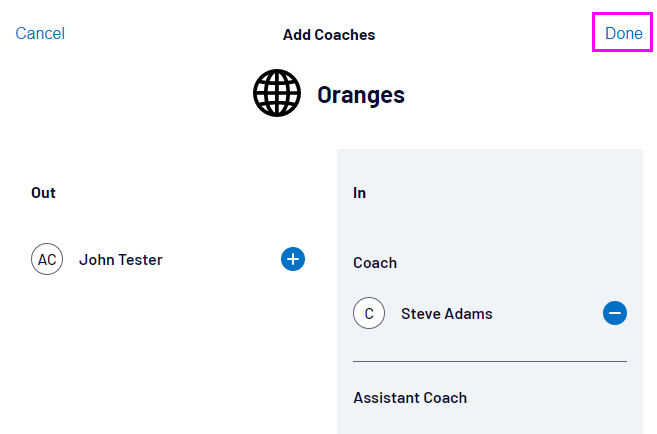Click the Add Coaches title

pyautogui.click(x=329, y=35)
